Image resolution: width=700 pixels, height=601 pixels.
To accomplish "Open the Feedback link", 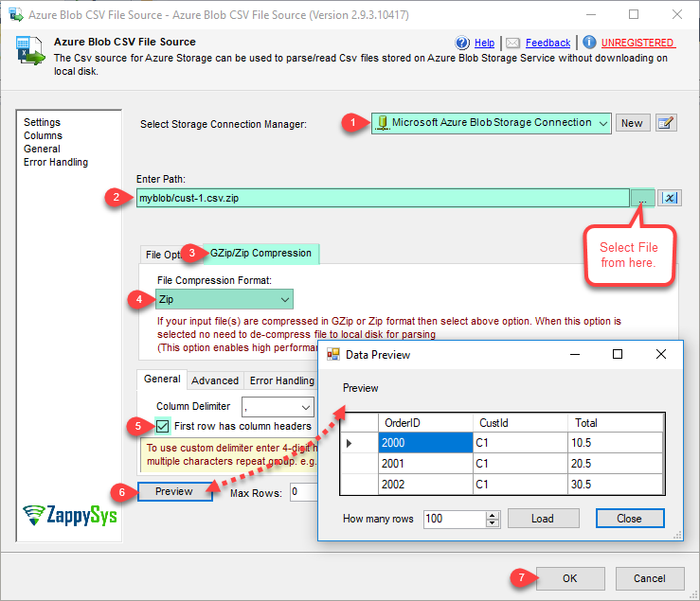I will point(547,43).
